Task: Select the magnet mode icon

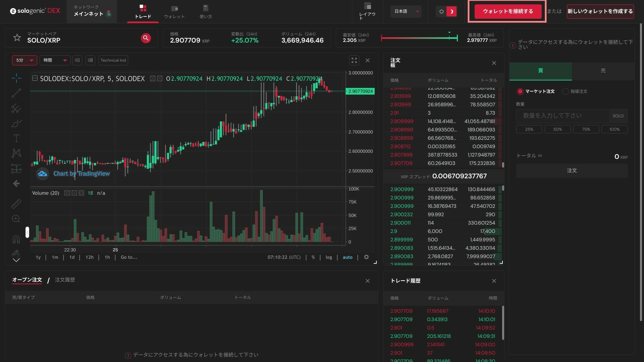Action: click(16, 239)
